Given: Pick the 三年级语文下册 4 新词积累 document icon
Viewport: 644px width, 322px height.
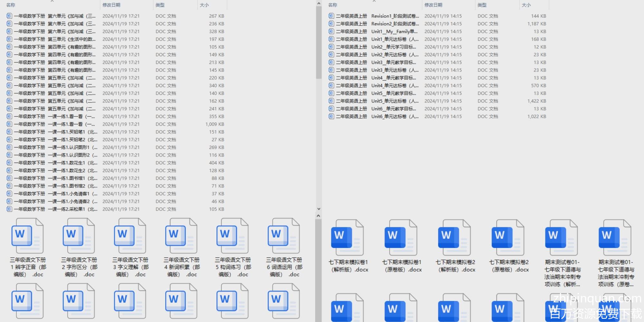Looking at the screenshot, I should click(181, 236).
